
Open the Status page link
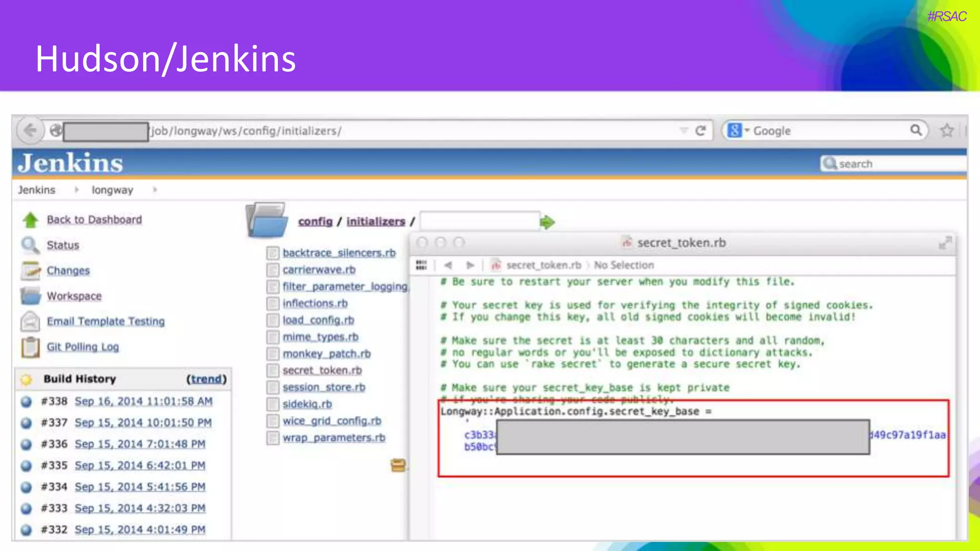tap(63, 245)
